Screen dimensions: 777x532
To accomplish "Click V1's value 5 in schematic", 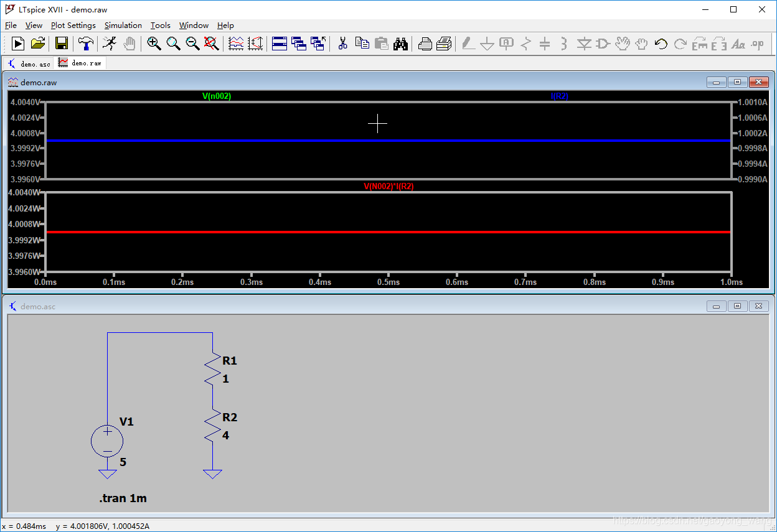I will pyautogui.click(x=123, y=462).
